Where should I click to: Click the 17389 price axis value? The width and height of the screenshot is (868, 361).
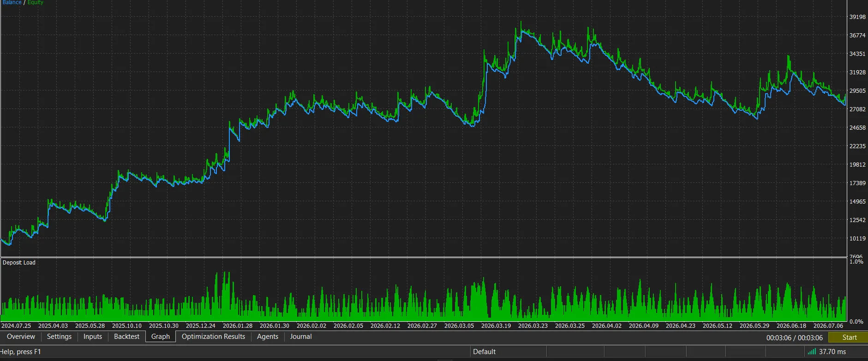point(857,183)
